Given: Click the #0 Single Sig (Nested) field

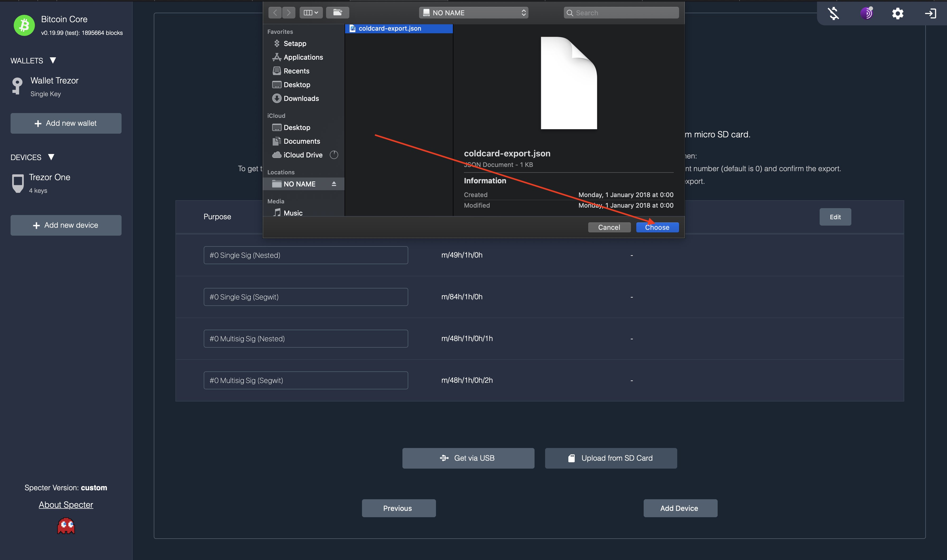Looking at the screenshot, I should coord(306,255).
